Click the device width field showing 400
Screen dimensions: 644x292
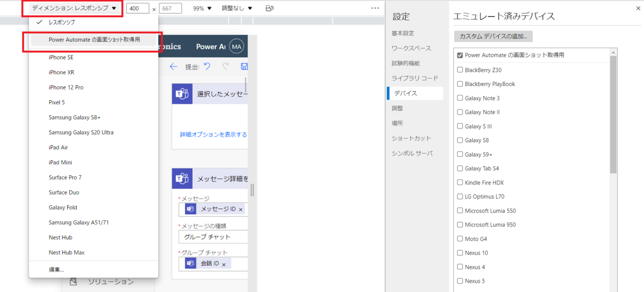coord(138,9)
